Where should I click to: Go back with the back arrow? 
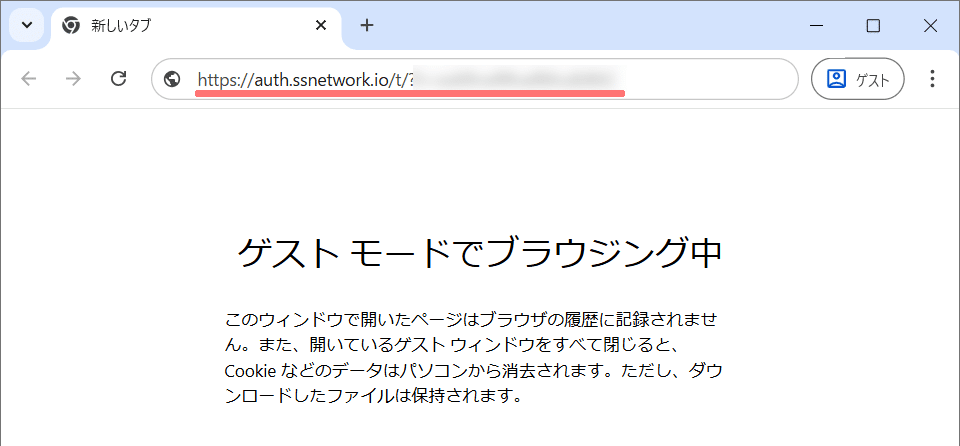point(29,79)
